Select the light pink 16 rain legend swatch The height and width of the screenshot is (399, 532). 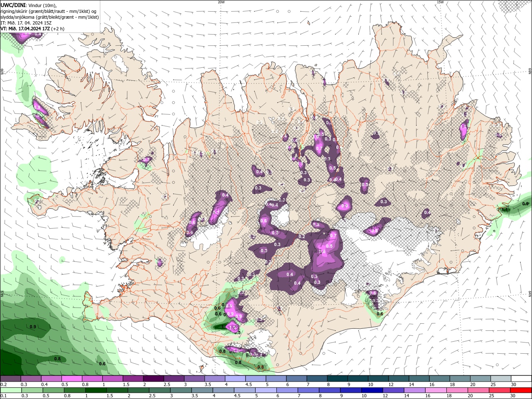pos(436,390)
